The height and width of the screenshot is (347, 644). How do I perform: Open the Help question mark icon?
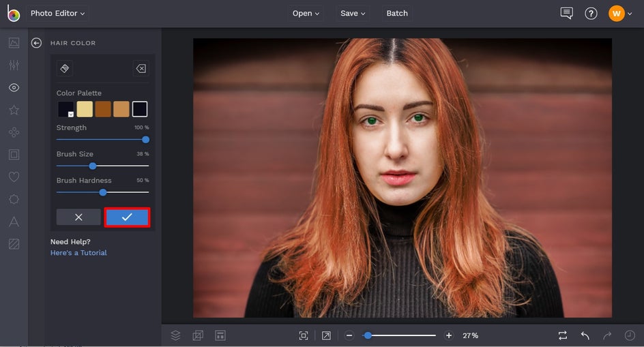click(x=591, y=14)
